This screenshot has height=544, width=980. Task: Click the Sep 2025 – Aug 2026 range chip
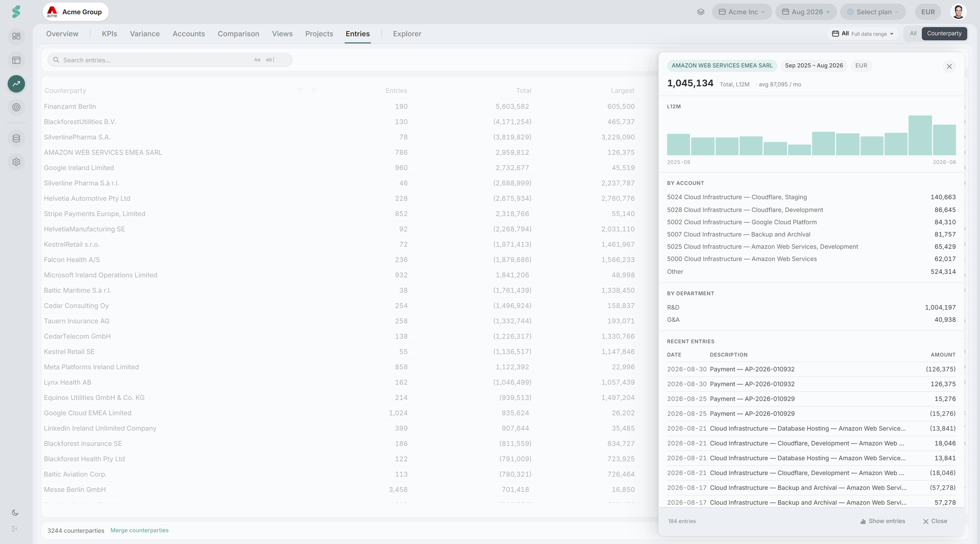814,65
